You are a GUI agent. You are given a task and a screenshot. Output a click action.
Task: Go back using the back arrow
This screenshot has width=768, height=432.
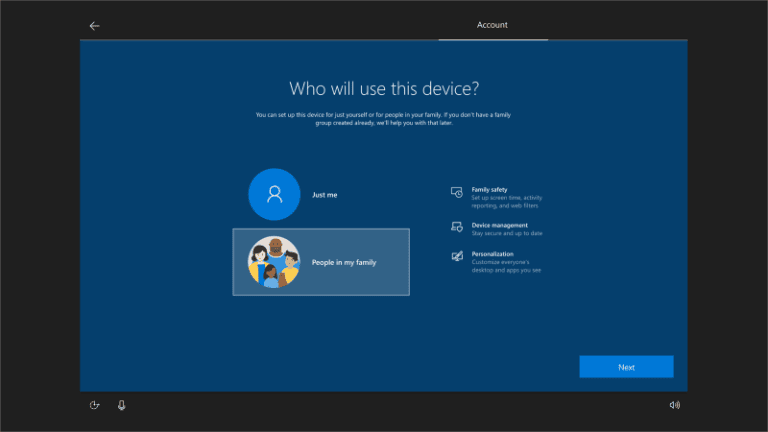pyautogui.click(x=95, y=26)
